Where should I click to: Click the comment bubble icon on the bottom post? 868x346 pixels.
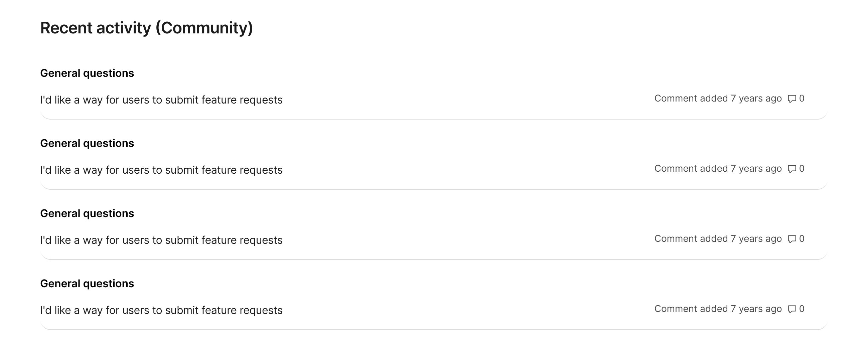point(791,309)
